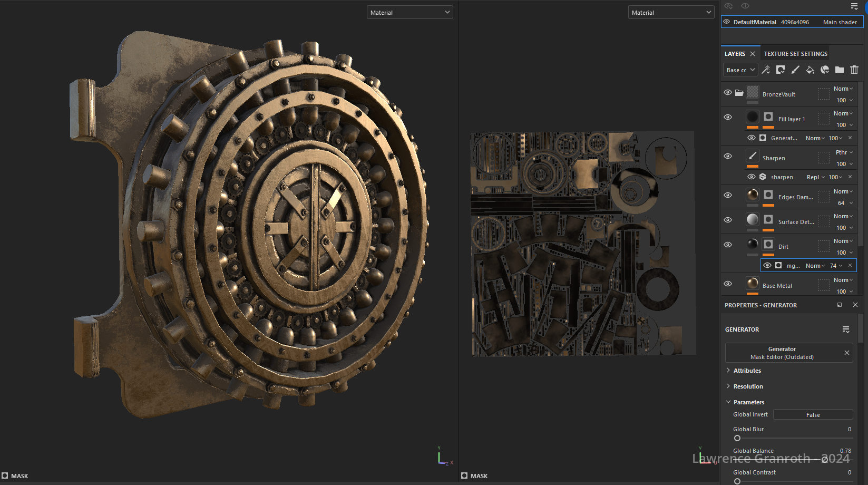Click the Add effect magic wand icon
Image resolution: width=868 pixels, height=485 pixels.
point(766,70)
